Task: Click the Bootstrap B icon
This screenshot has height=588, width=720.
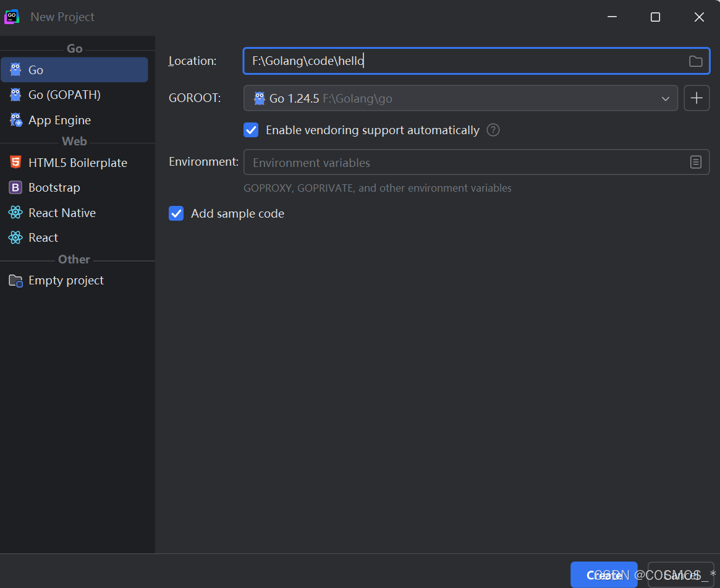Action: pos(15,187)
